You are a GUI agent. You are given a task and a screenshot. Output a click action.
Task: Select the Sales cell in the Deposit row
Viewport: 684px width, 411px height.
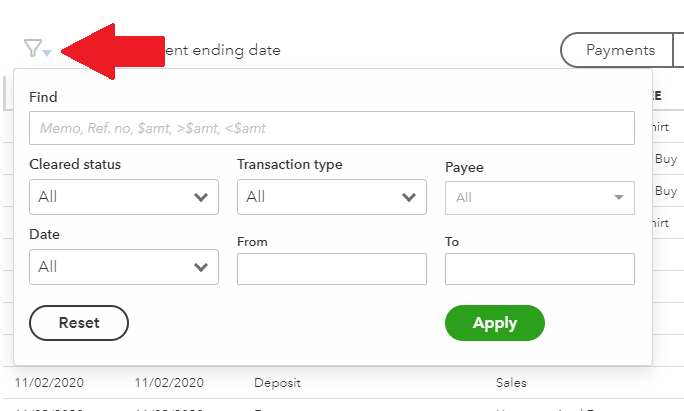tap(511, 382)
